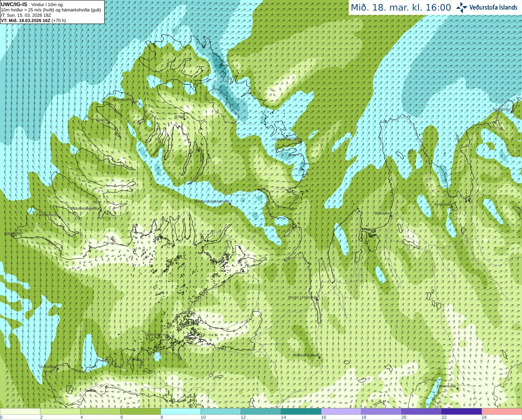This screenshot has height=420, width=522.
Task: Click the 'IT: Sun. 15. 03. 2026 18Z' line
Action: [x=26, y=15]
